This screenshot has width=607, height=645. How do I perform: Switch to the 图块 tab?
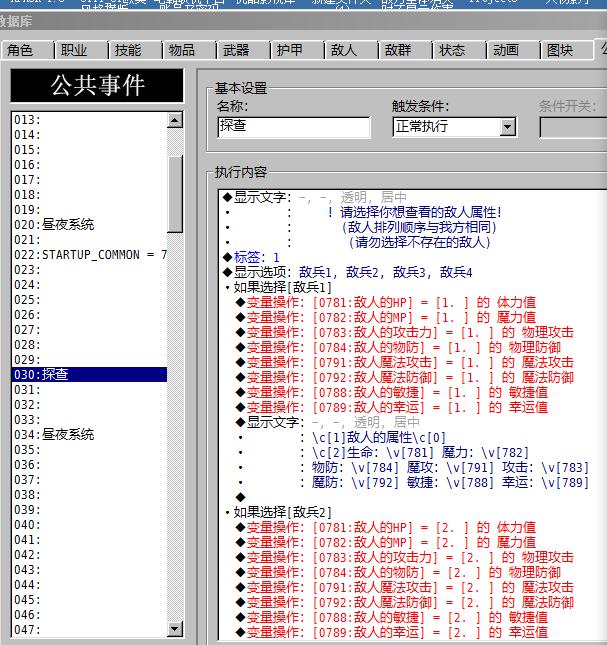(x=568, y=51)
